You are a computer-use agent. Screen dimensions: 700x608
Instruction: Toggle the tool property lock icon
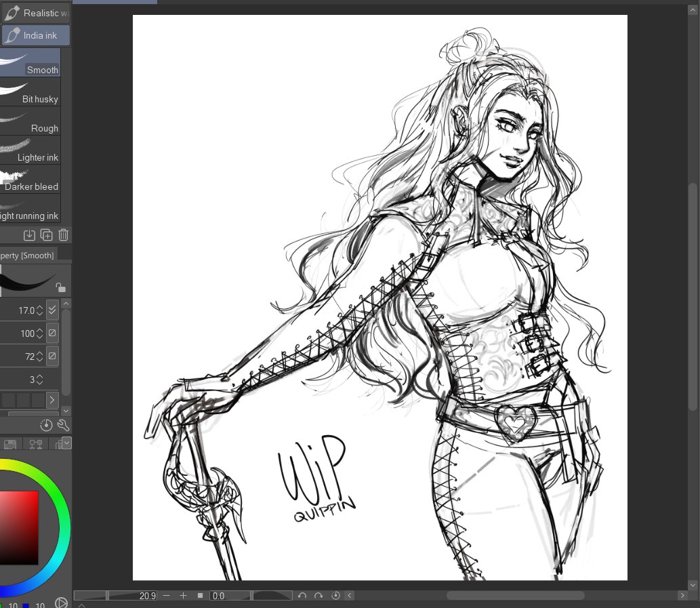coord(61,287)
